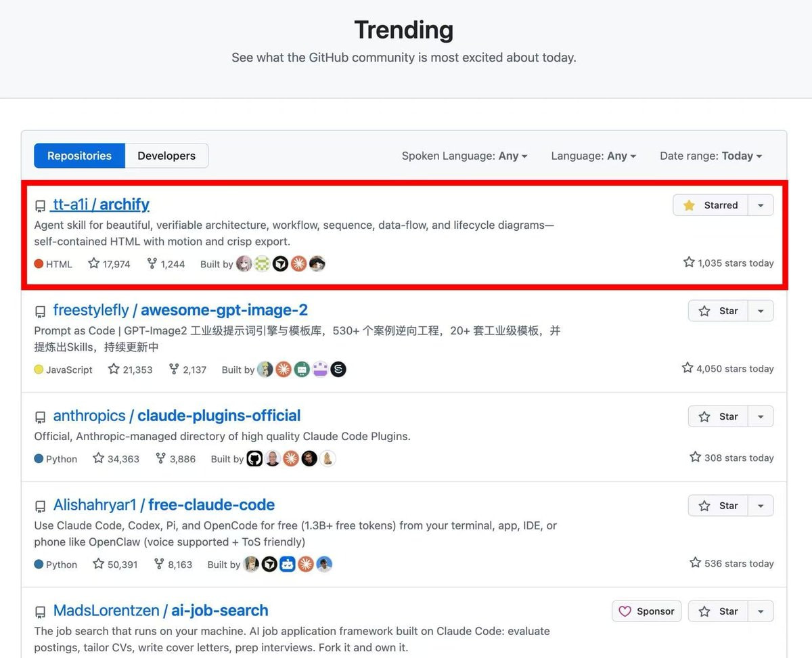812x658 pixels.
Task: Click repo icon beside MadsLorentzen / ai-job-search
Action: 41,612
